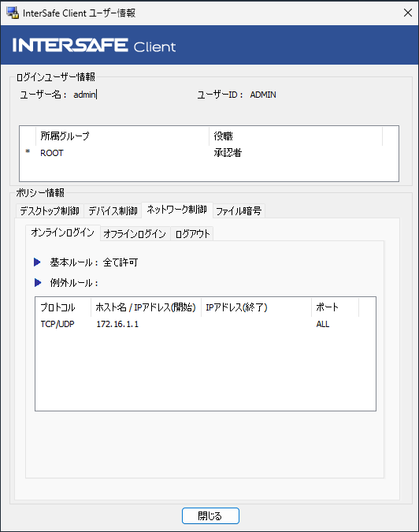The image size is (419, 532).
Task: Click the IPアドレス(終了) column header
Action: pos(256,307)
